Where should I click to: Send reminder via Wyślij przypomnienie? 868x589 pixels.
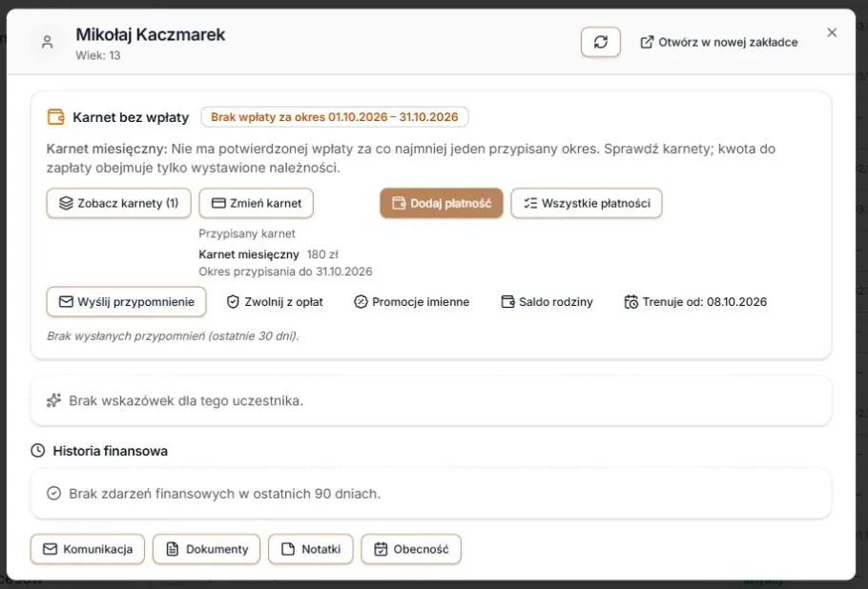(x=126, y=301)
